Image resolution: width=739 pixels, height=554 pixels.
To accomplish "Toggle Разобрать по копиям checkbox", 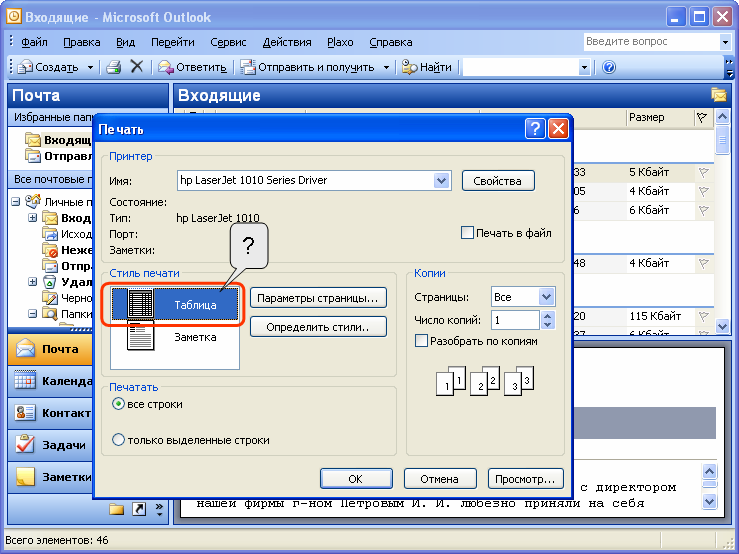I will tap(421, 340).
